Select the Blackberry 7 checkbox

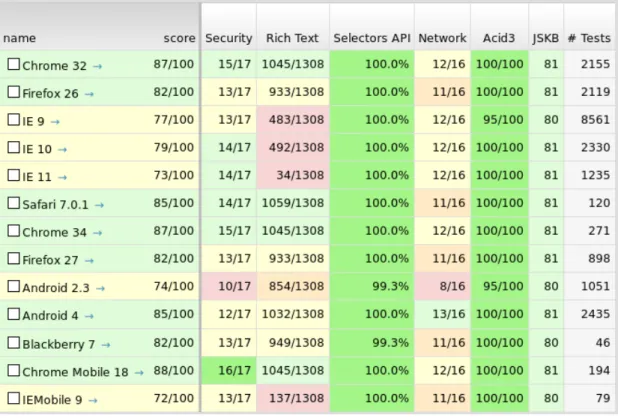click(13, 342)
